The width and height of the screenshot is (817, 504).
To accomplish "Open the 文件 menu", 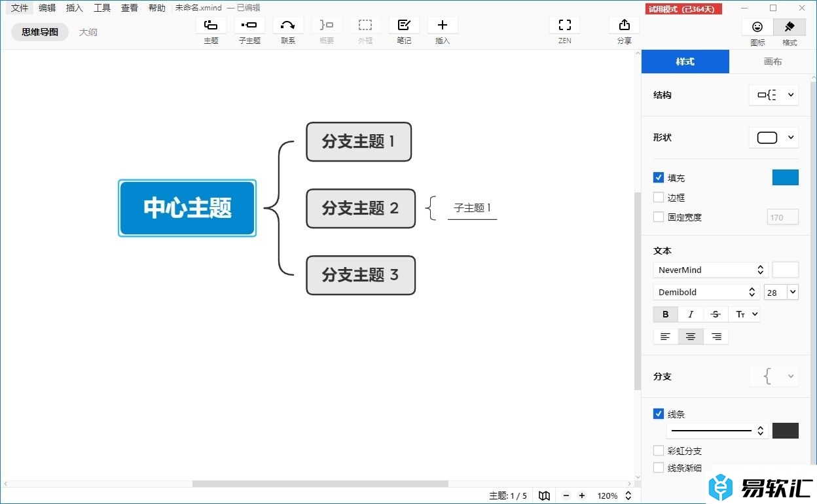I will [x=20, y=8].
